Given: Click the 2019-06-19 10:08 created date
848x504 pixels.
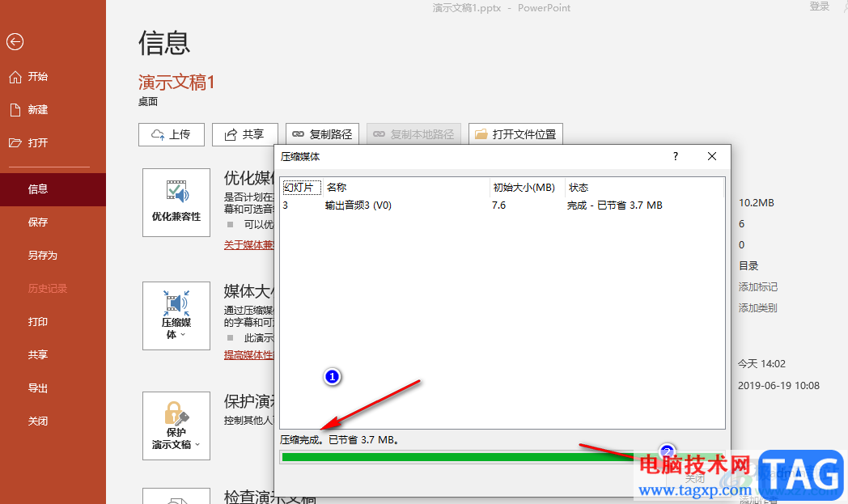Looking at the screenshot, I should (778, 386).
